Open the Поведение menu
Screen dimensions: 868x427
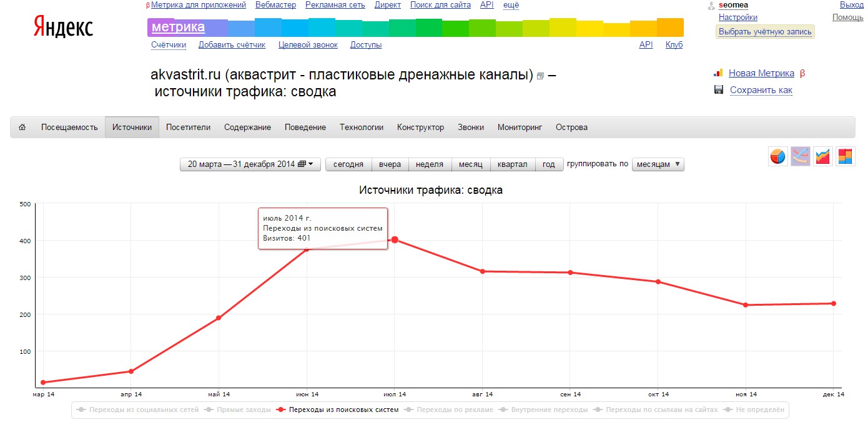(305, 127)
